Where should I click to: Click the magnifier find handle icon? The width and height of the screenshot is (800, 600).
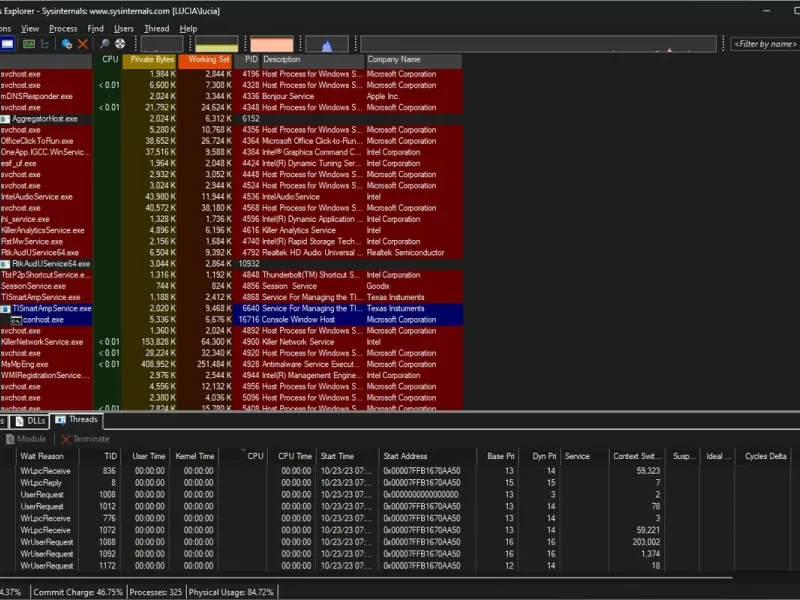point(104,44)
